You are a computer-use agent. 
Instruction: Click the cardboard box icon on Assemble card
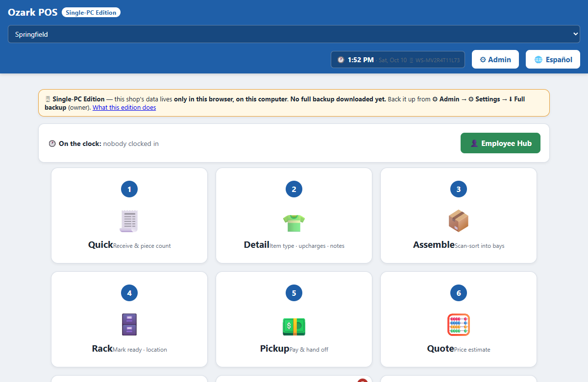459,221
